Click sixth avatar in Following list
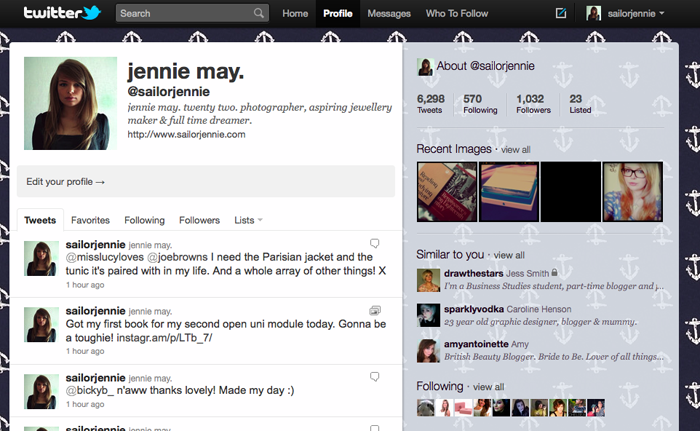The image size is (700, 431). pyautogui.click(x=520, y=408)
